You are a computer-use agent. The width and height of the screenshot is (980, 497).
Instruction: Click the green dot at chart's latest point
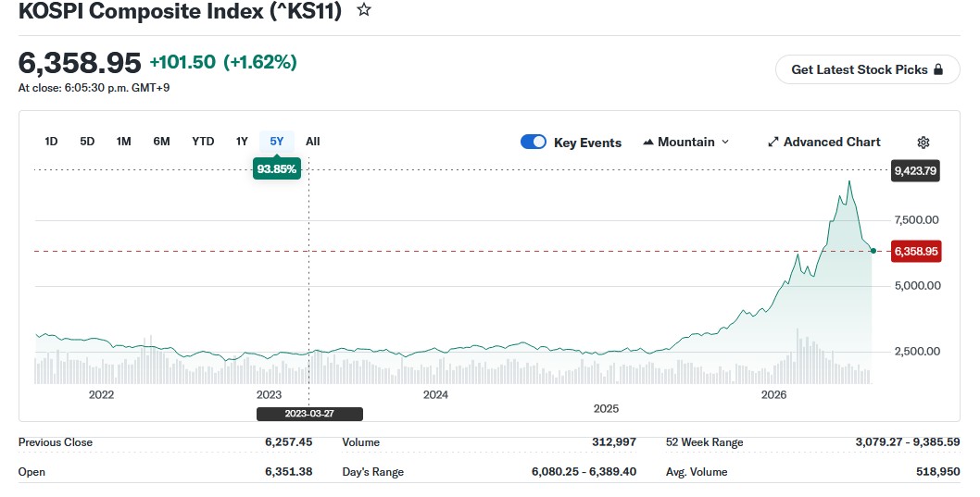[x=873, y=251]
